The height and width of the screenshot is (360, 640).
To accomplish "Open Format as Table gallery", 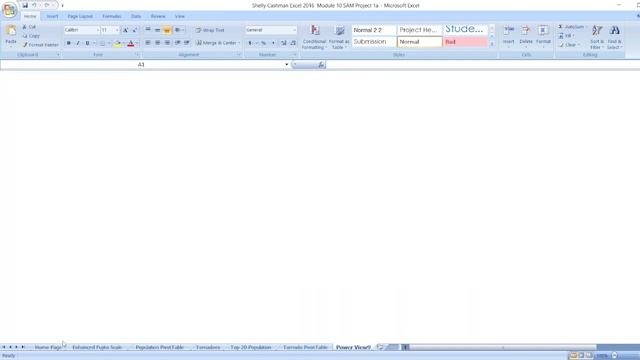I will tap(339, 37).
